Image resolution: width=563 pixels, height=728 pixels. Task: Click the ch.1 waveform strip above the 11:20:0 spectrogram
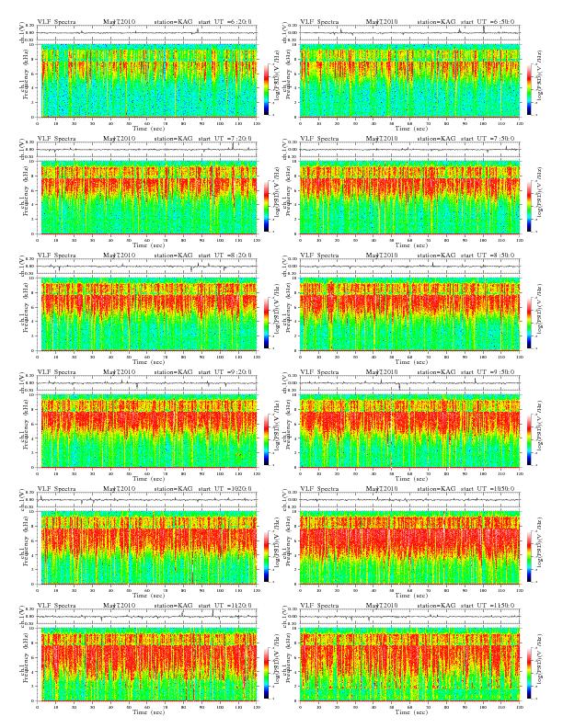click(x=147, y=617)
